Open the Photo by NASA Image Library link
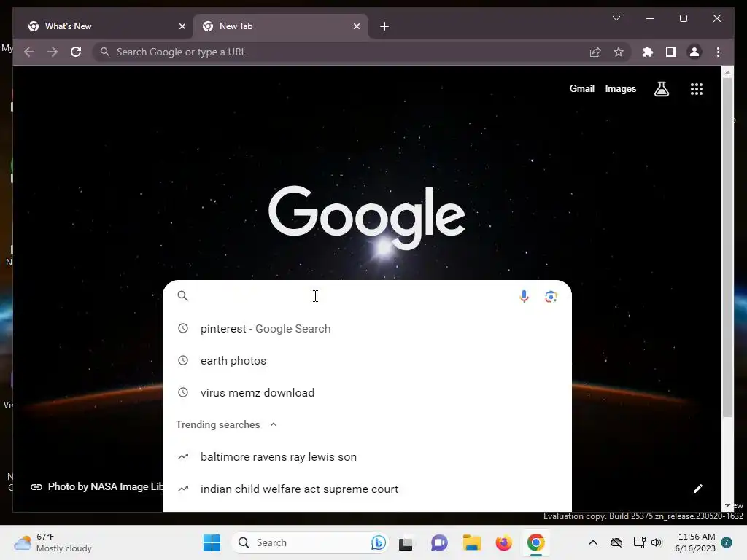Screen dimensions: 747x560 point(105,486)
